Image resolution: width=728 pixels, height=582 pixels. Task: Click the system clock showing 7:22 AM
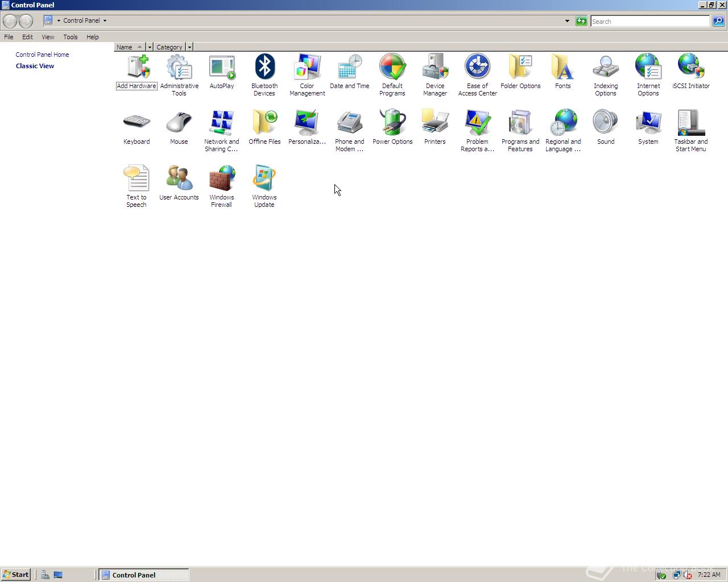pos(709,575)
